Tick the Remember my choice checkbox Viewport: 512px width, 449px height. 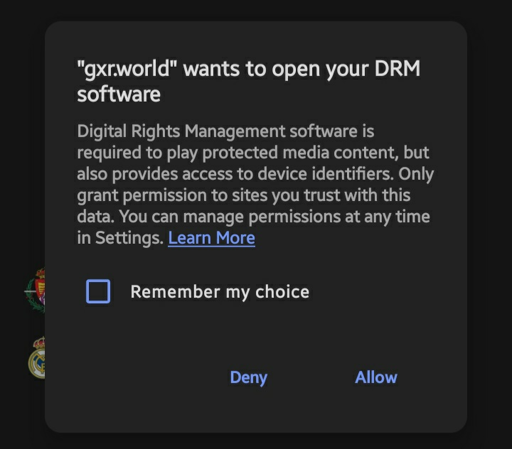[98, 291]
